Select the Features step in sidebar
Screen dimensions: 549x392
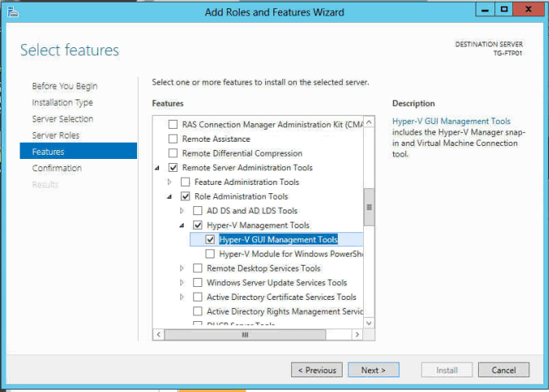click(x=78, y=151)
